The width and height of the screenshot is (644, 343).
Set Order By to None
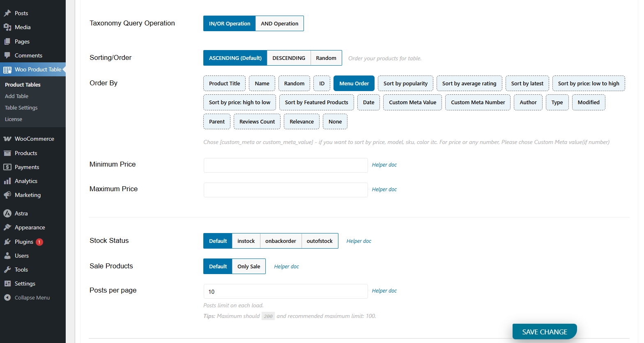pos(335,121)
